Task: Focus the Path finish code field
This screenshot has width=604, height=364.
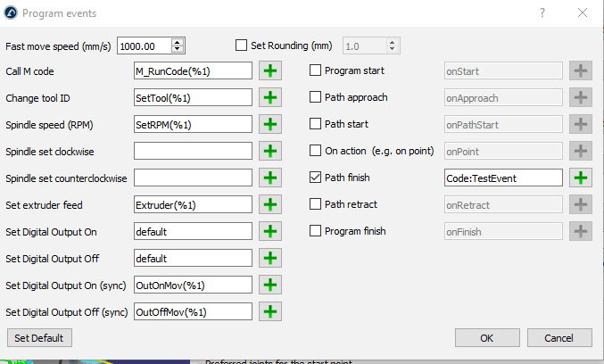Action: point(503,178)
